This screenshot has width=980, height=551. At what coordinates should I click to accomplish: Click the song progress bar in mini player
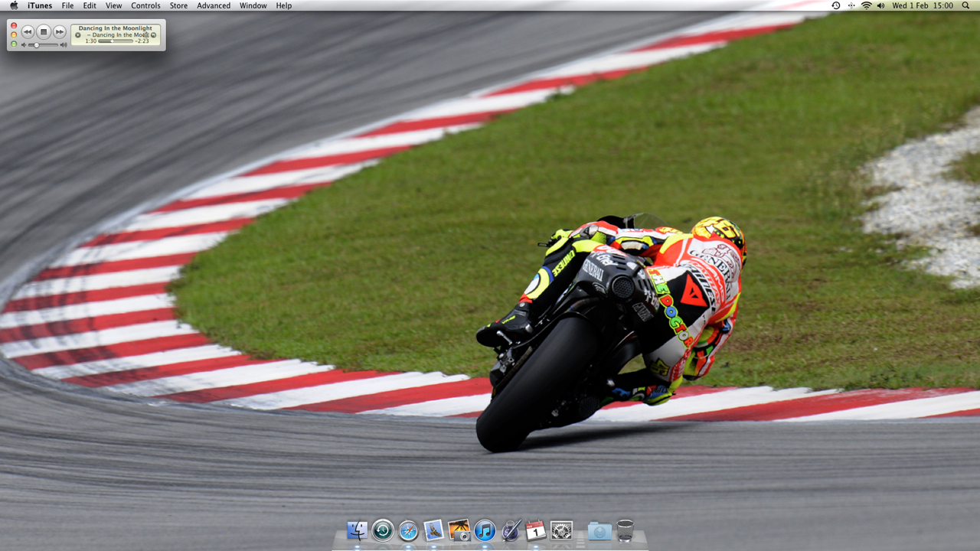[116, 41]
